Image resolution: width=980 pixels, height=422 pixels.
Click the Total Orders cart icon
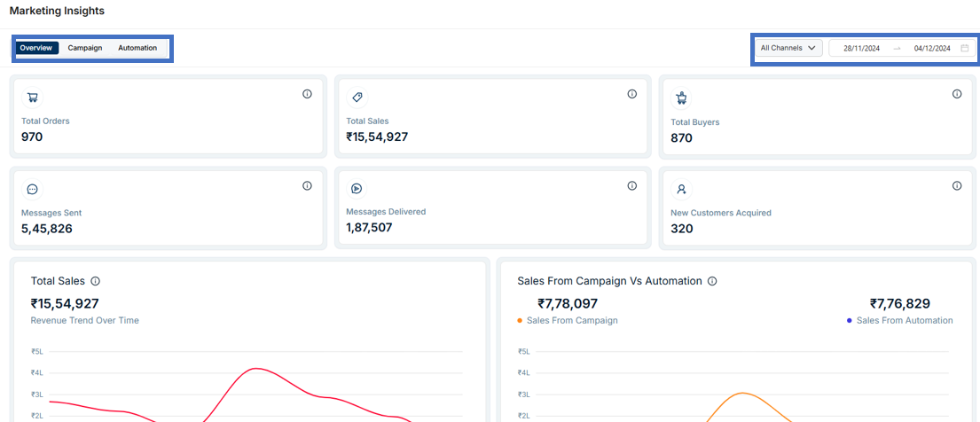click(x=33, y=98)
